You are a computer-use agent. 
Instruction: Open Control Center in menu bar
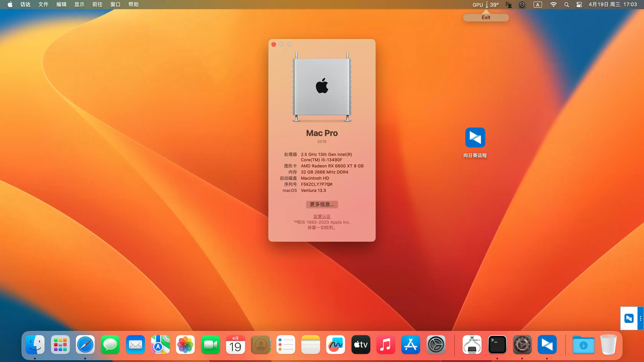pos(579,4)
